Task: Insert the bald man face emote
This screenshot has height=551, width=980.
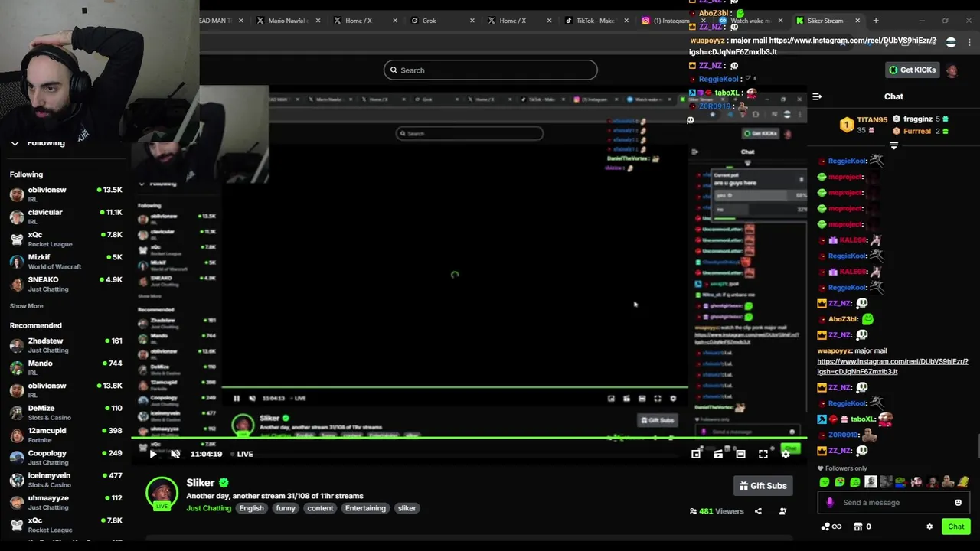Action: click(x=871, y=482)
